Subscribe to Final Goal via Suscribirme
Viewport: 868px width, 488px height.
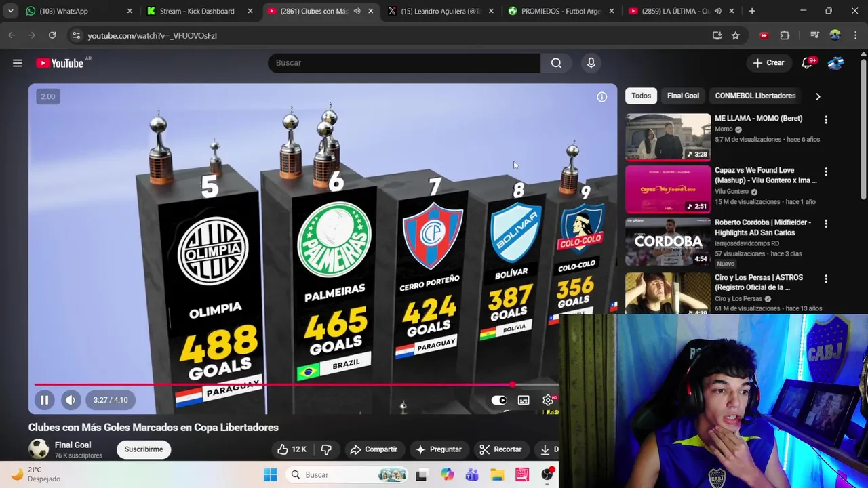144,449
